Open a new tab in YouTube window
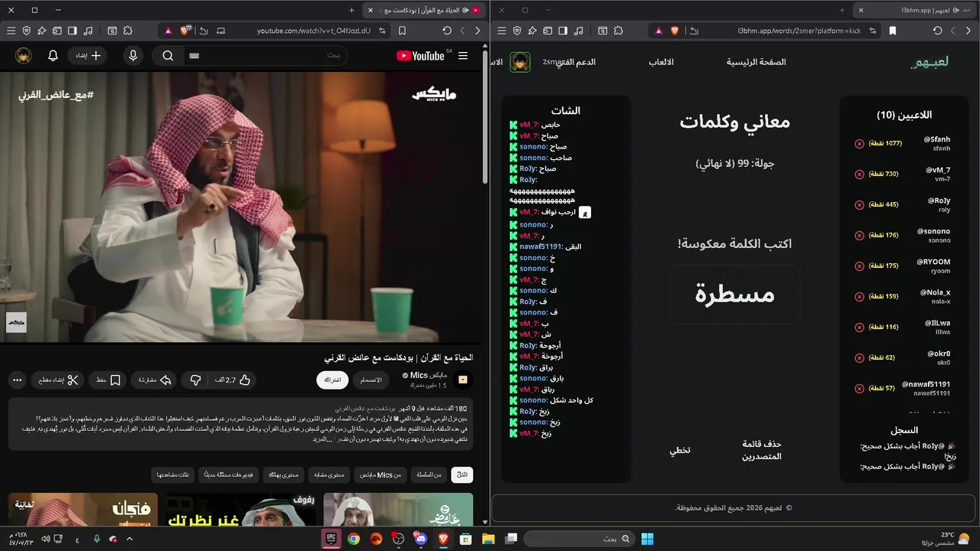This screenshot has height=551, width=980. pos(351,10)
